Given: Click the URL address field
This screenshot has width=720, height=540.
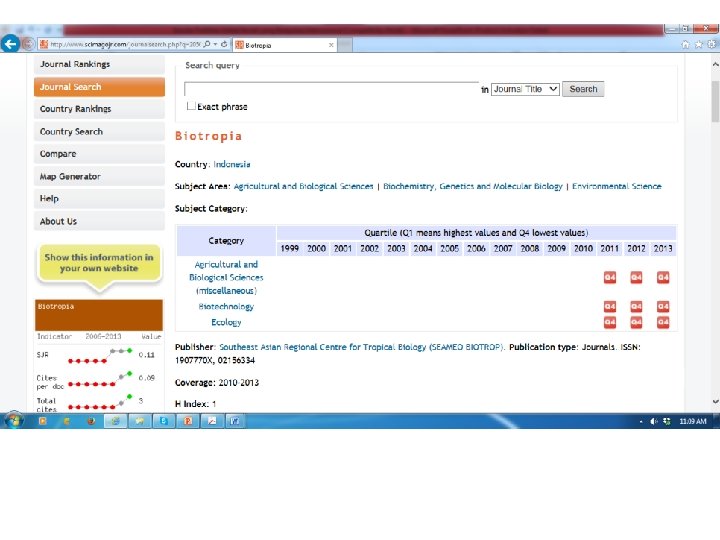Looking at the screenshot, I should [125, 44].
